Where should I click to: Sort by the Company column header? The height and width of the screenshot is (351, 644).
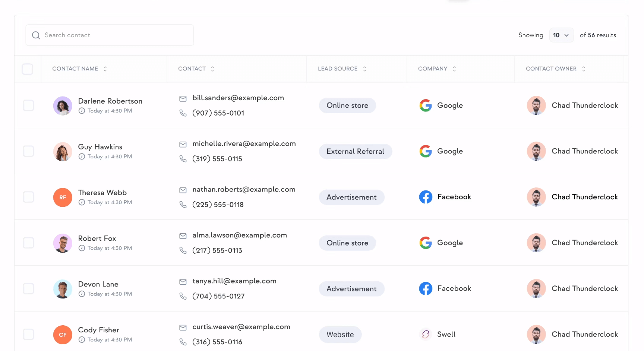(454, 69)
